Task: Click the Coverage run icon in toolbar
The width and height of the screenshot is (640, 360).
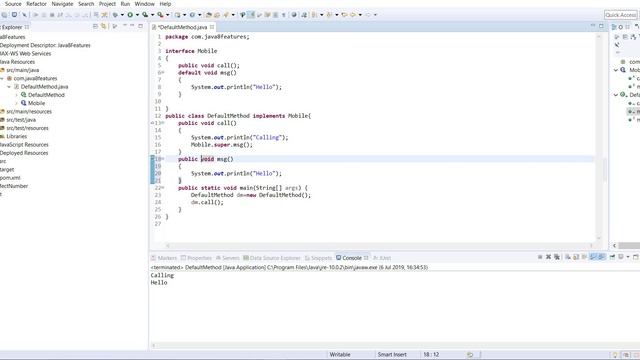Action: (145, 15)
